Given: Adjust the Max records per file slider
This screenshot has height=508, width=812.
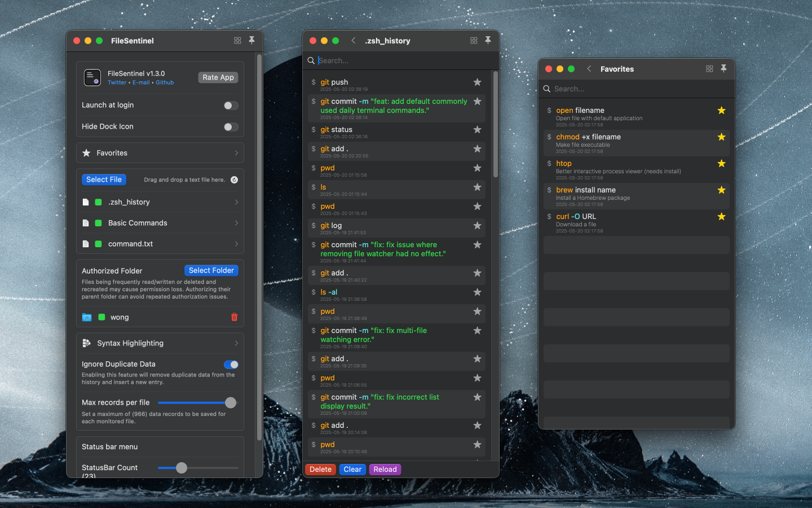Looking at the screenshot, I should (x=230, y=402).
